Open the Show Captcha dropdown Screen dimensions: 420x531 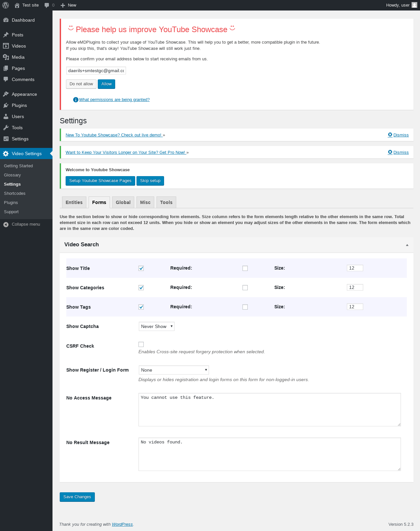click(157, 326)
